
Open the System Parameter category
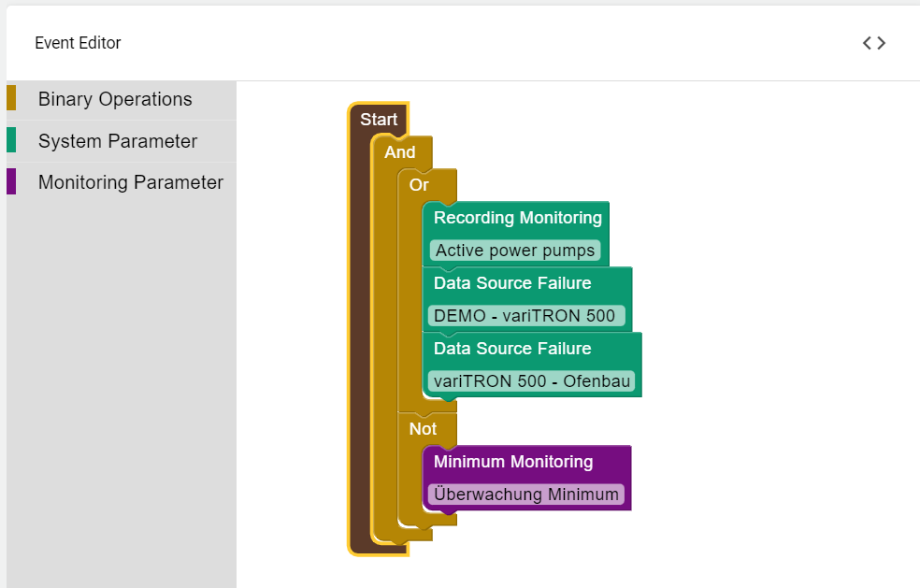(x=118, y=141)
